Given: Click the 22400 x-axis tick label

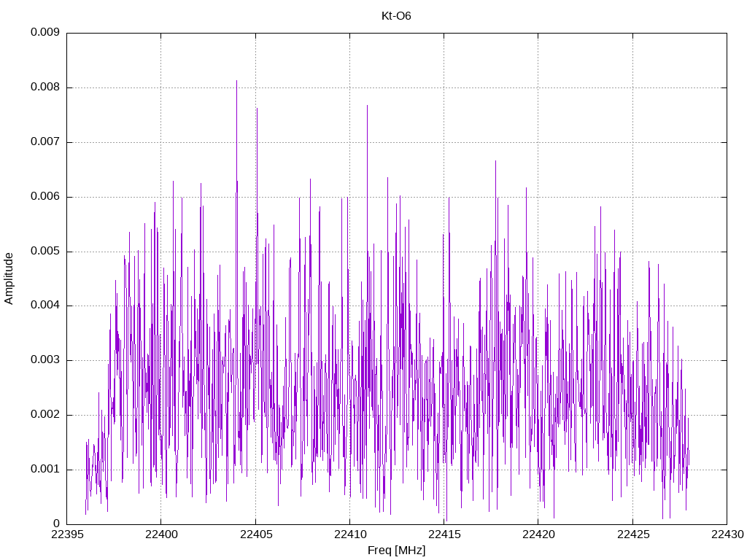Looking at the screenshot, I should pos(161,534).
